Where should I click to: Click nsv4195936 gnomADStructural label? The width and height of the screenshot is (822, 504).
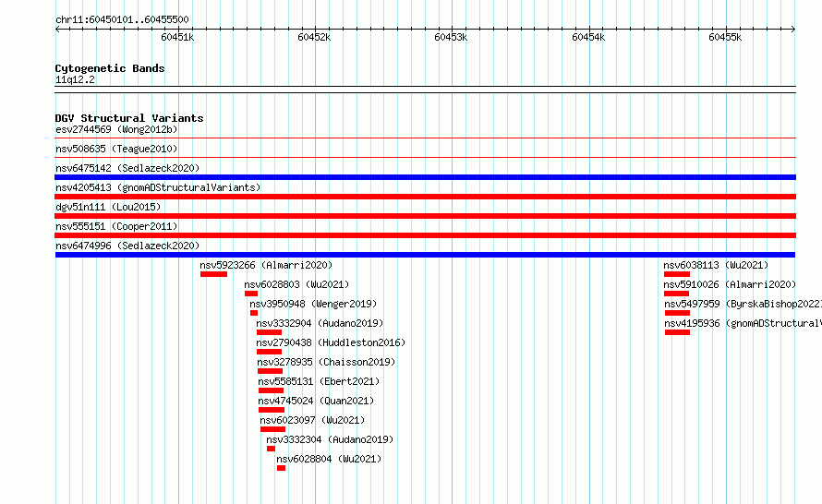click(743, 323)
